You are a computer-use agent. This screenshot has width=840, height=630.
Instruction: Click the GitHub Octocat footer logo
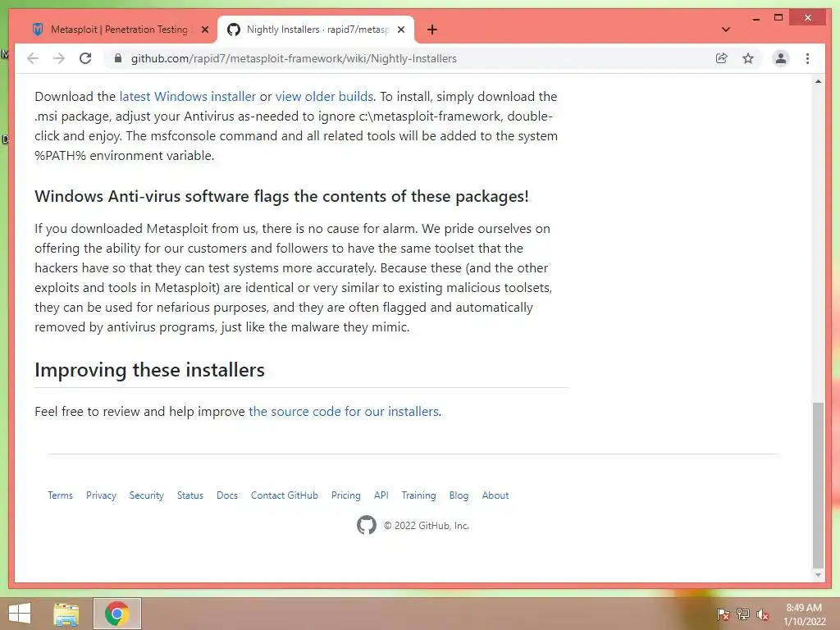point(367,525)
